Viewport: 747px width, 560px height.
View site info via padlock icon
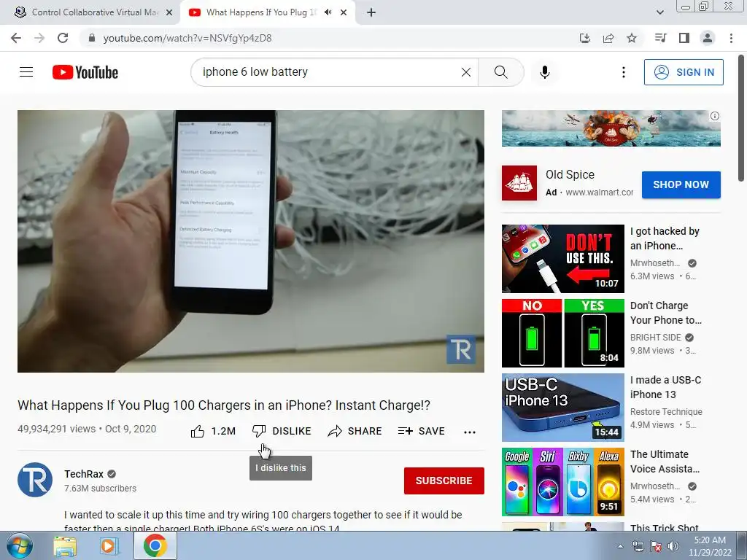(92, 38)
